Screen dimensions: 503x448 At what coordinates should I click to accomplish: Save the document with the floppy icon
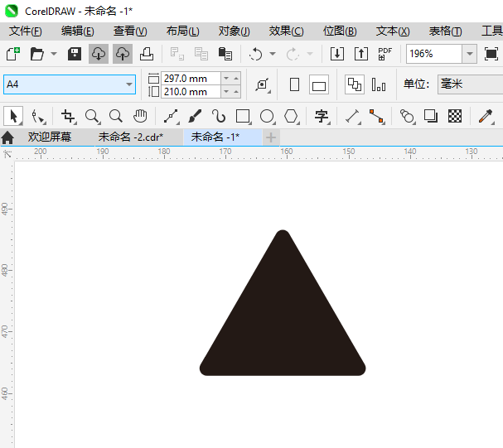[x=75, y=54]
